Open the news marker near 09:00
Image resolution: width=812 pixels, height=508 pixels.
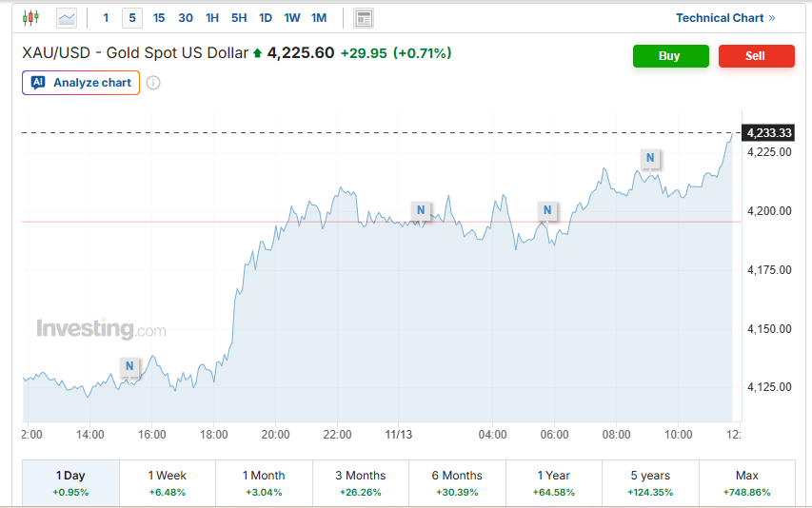(x=650, y=157)
